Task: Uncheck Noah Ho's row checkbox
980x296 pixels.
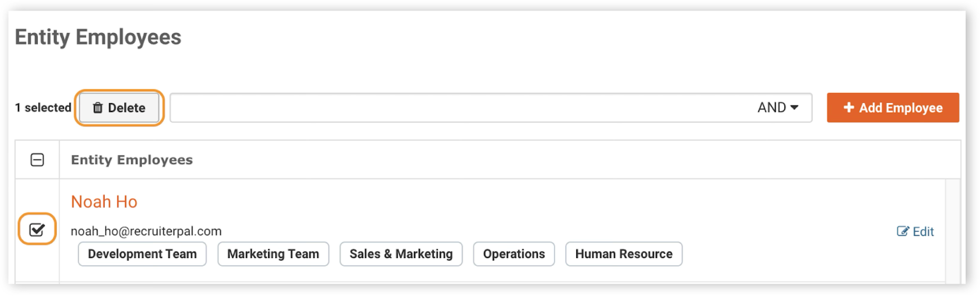Action: [x=37, y=230]
